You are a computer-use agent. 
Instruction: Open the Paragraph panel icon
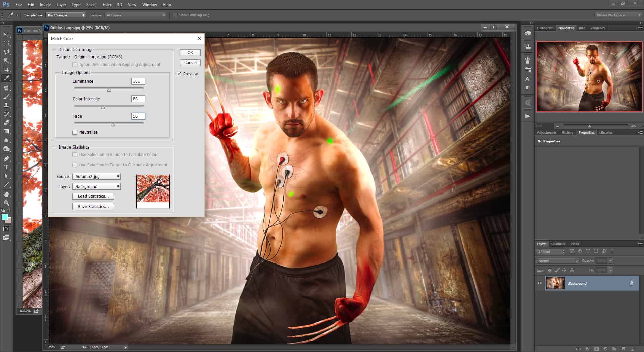point(528,89)
